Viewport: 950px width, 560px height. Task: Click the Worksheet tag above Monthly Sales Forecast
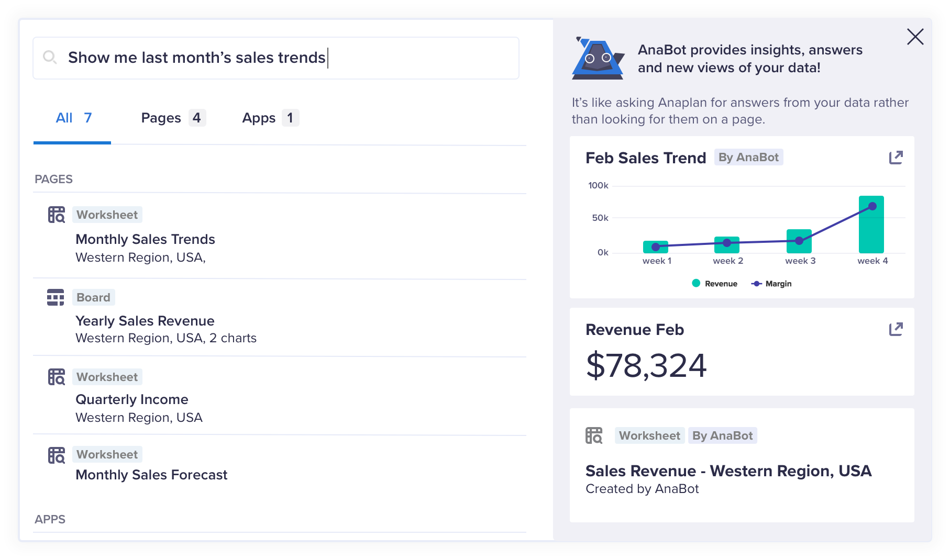click(x=107, y=454)
